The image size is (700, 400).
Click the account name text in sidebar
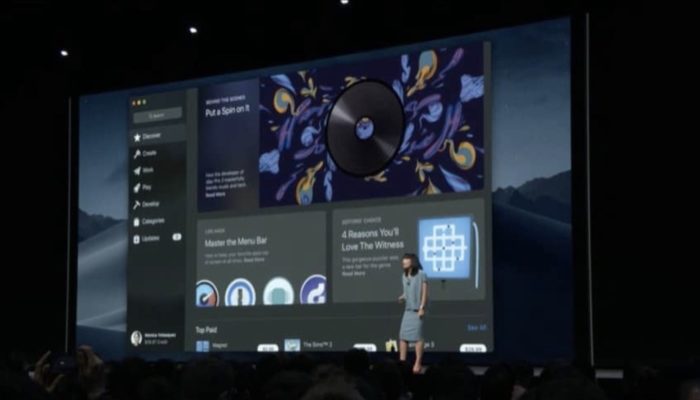(x=160, y=335)
